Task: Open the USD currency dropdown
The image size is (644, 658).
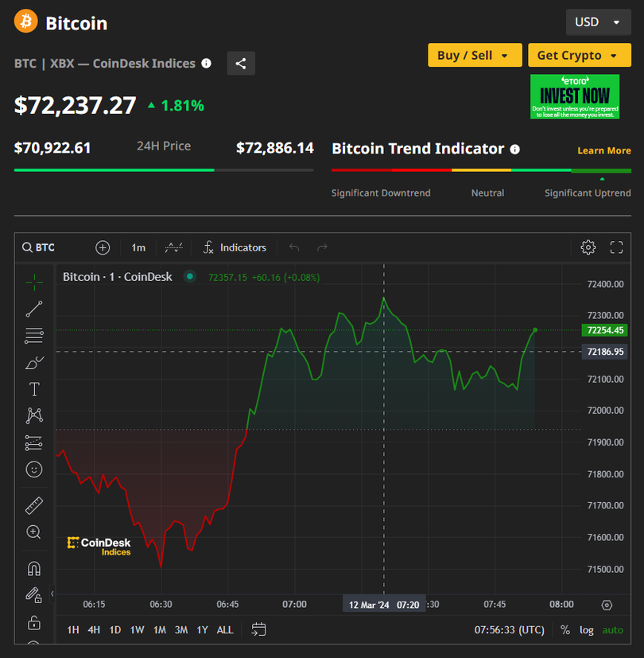Action: (597, 22)
